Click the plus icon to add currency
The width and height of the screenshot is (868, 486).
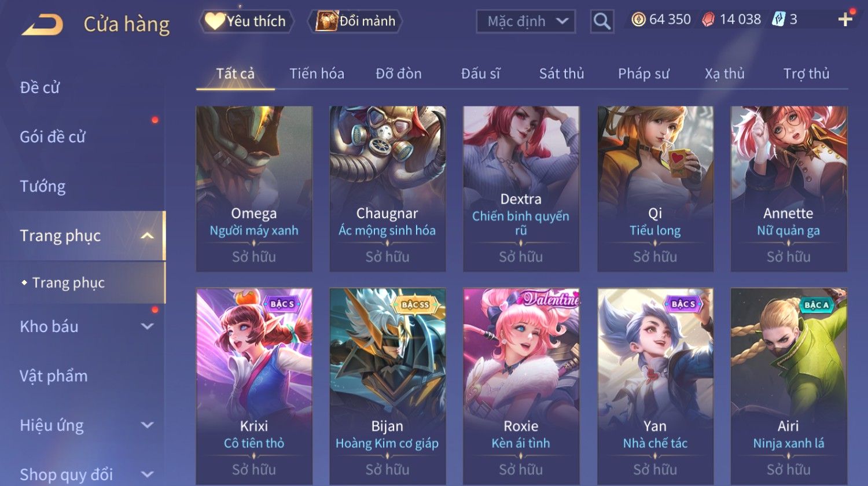[x=845, y=20]
